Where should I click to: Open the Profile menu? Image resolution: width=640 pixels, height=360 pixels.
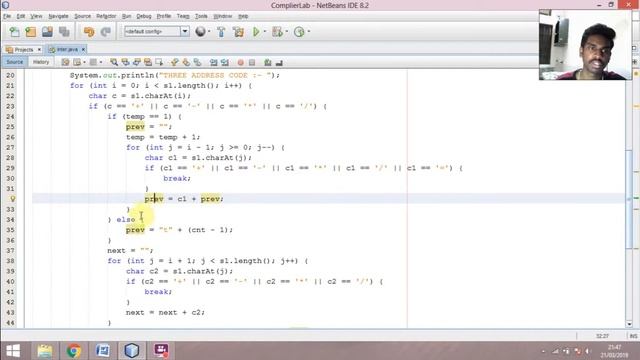click(164, 16)
